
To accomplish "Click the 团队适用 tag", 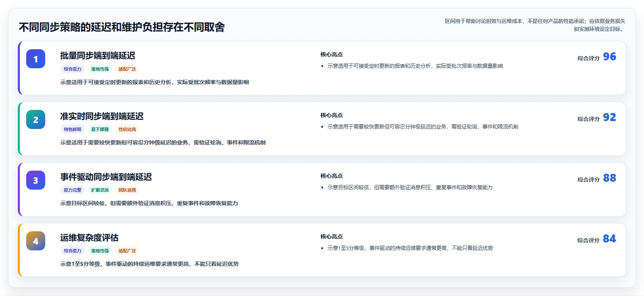I will (127, 190).
